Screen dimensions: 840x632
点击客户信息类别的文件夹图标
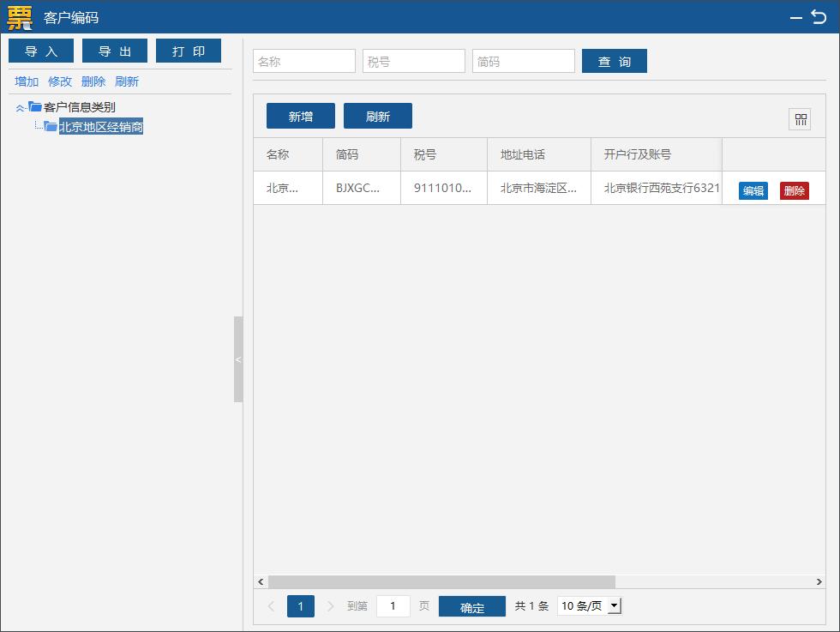pos(33,106)
